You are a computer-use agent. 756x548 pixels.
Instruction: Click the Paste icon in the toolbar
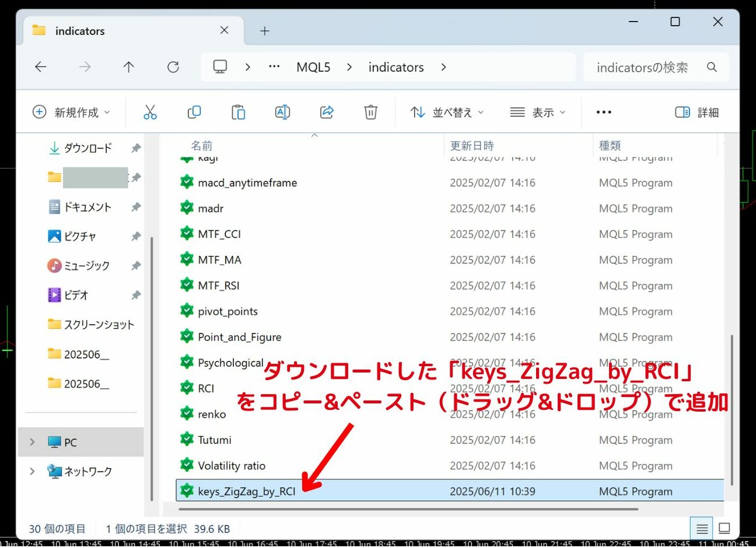[x=239, y=112]
